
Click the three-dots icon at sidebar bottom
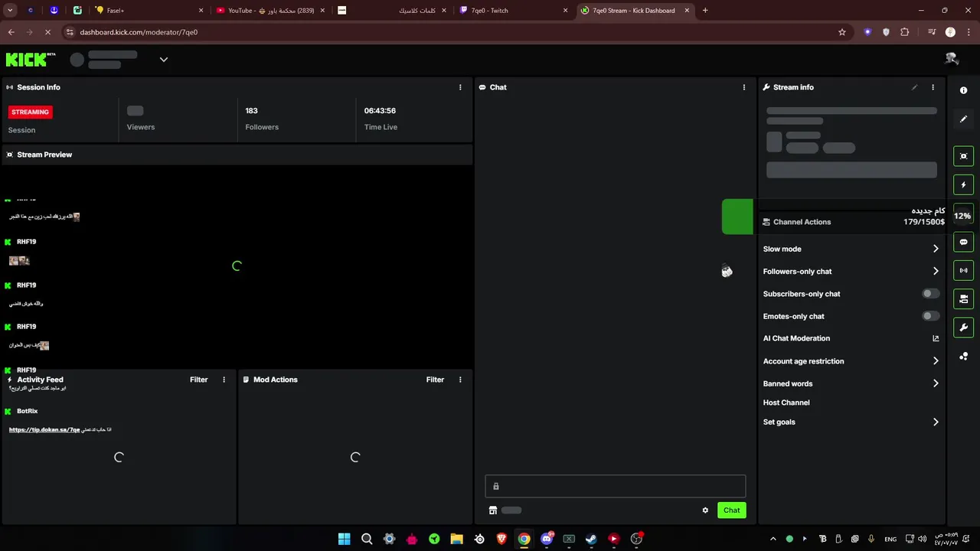click(963, 357)
